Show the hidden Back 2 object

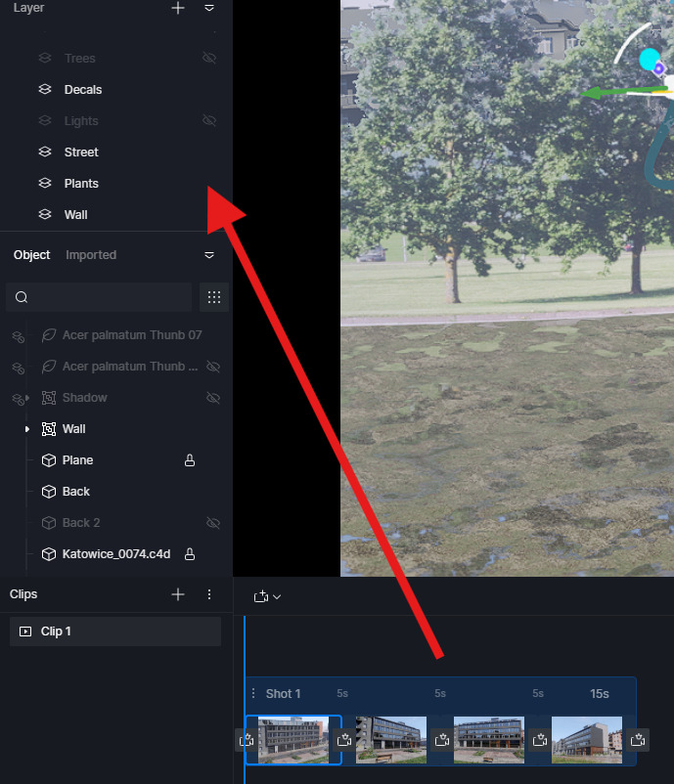pos(212,523)
